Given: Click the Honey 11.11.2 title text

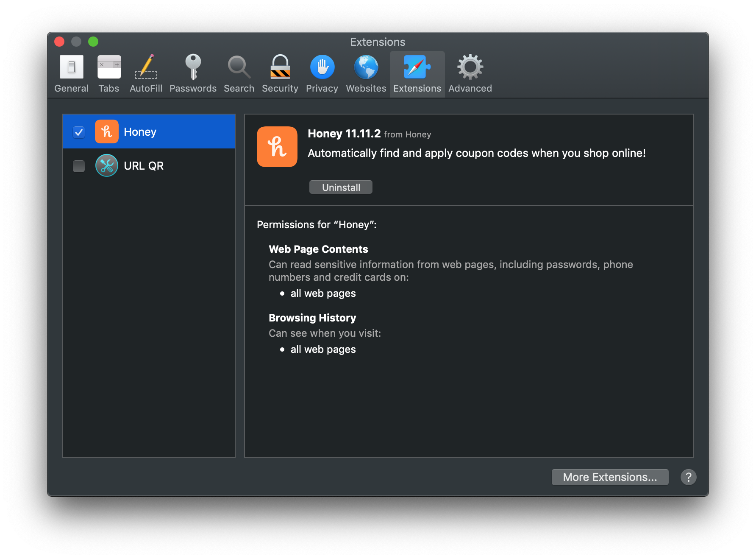Looking at the screenshot, I should [344, 134].
